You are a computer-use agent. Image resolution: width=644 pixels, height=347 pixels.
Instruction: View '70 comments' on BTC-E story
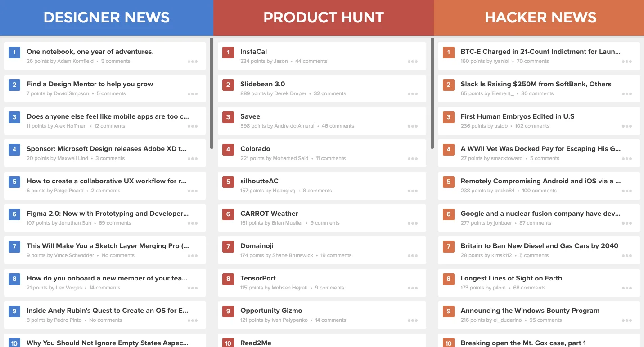pos(533,61)
